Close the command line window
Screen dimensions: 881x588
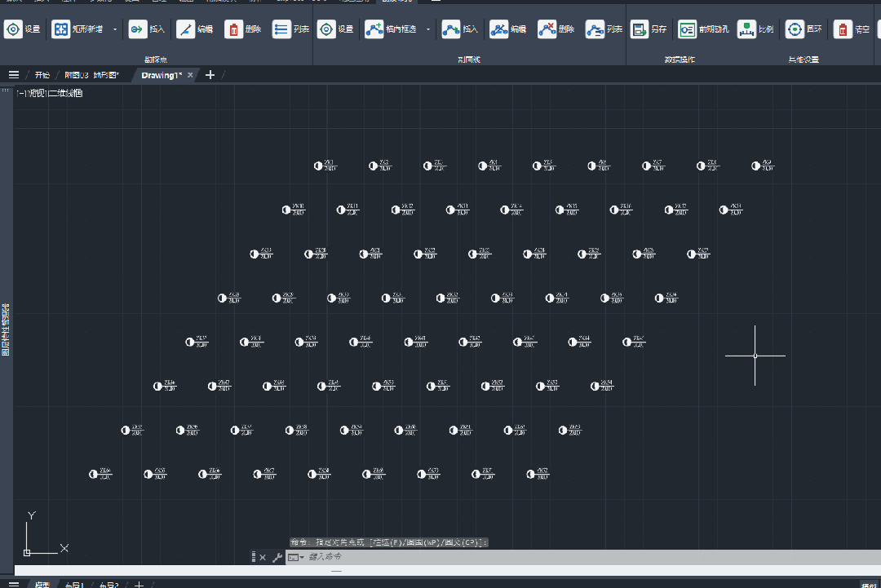pos(263,557)
